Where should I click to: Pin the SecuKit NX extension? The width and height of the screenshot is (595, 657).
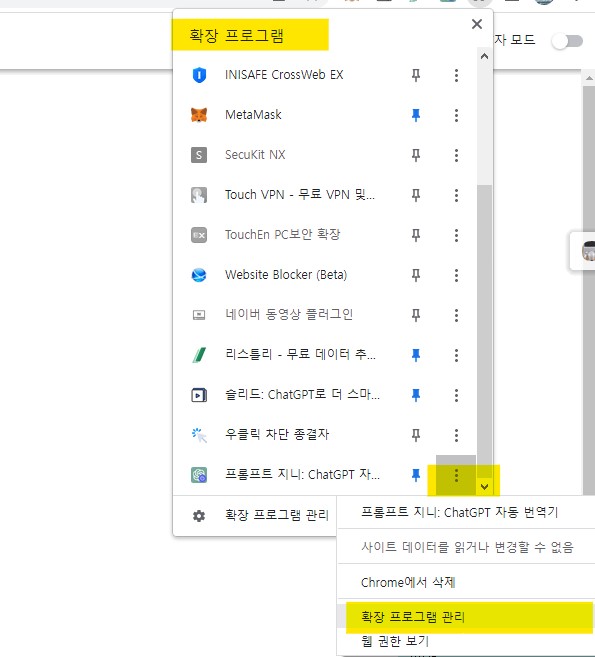click(416, 155)
